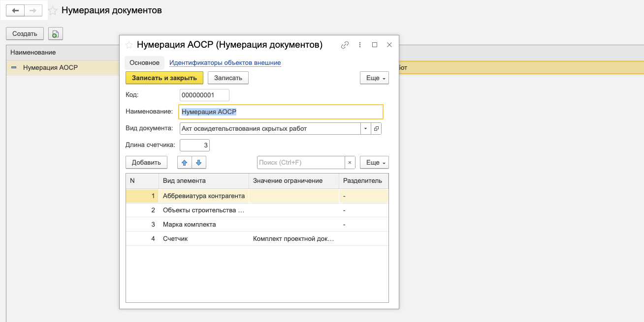Image resolution: width=644 pixels, height=322 pixels.
Task: Click the forward navigation arrow
Action: point(33,10)
